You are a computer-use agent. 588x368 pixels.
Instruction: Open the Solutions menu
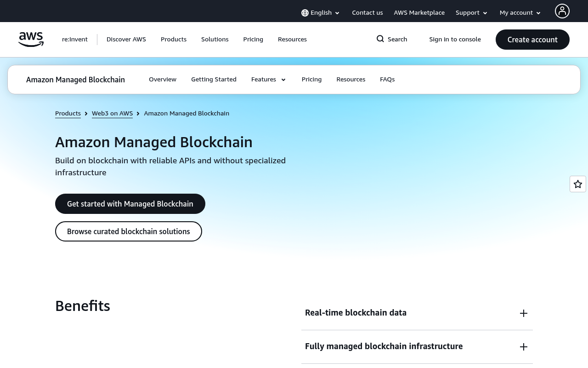click(x=215, y=40)
